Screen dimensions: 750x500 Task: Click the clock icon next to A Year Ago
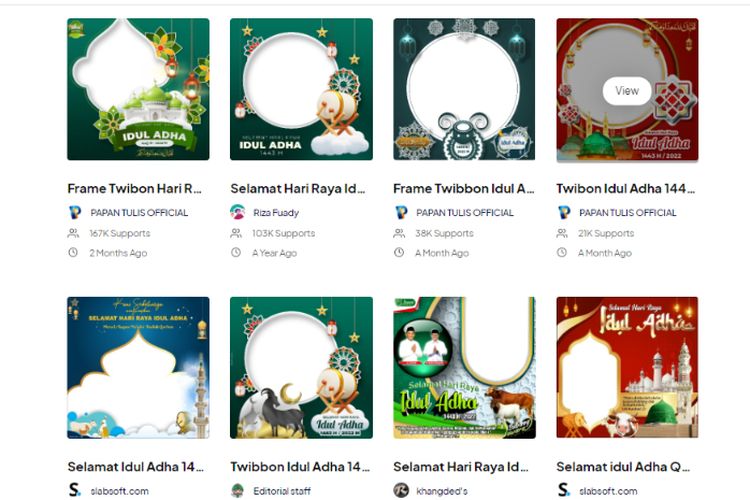click(x=236, y=252)
